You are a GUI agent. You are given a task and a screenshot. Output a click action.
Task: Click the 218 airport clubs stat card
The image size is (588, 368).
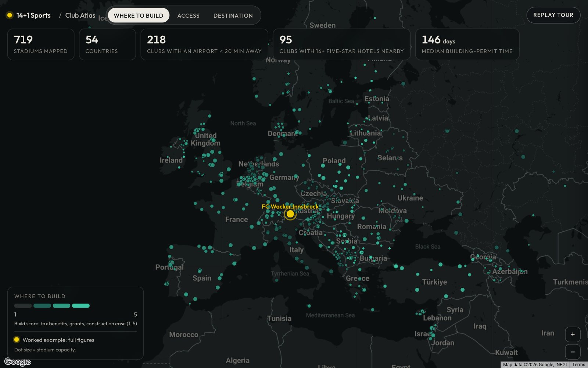click(204, 45)
